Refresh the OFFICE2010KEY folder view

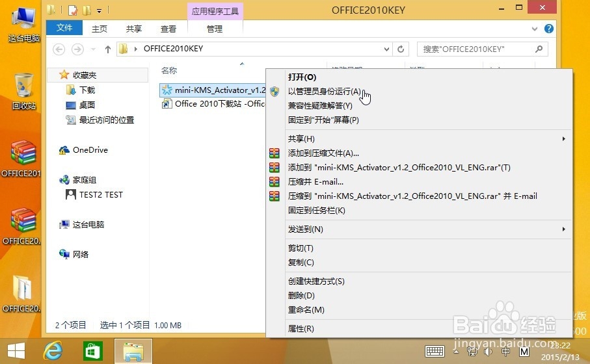(401, 49)
